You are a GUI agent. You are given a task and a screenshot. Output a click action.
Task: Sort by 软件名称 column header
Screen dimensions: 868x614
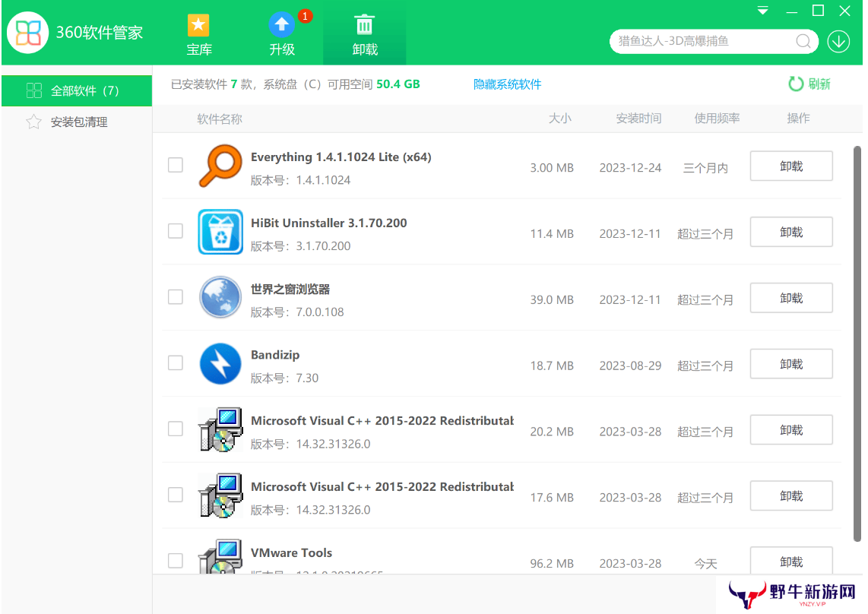220,119
